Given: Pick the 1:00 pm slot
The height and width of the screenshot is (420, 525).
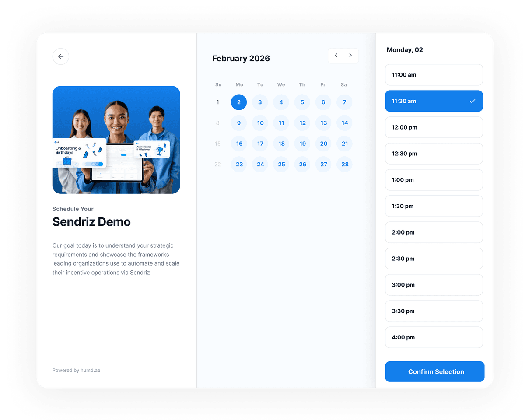Looking at the screenshot, I should click(x=434, y=180).
